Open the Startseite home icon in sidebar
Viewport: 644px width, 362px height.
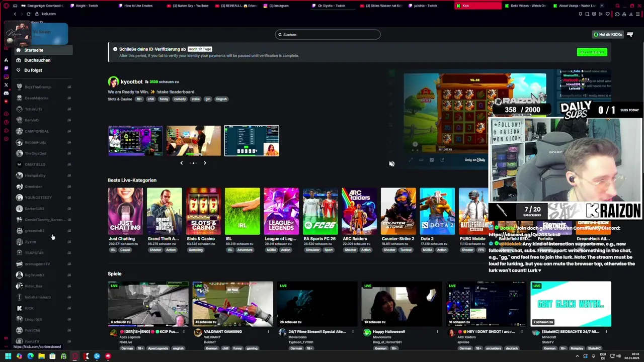[19, 50]
